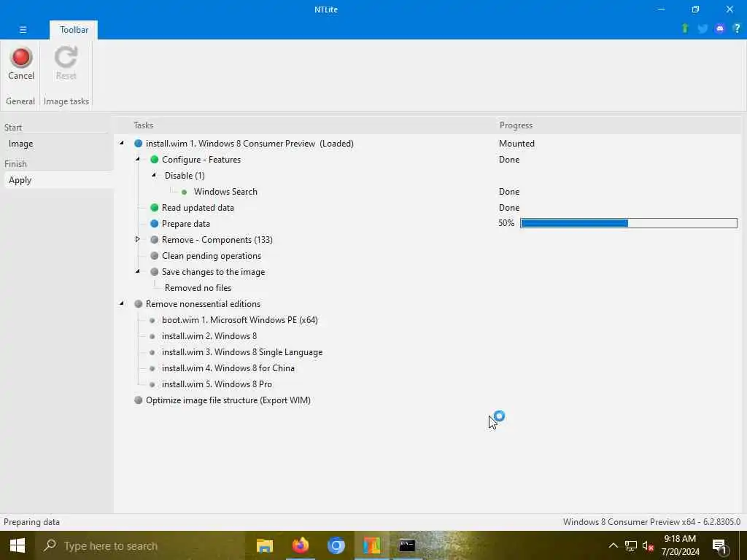Viewport: 747px width, 560px height.
Task: Select boot.wim 1. Microsoft Windows PE row
Action: pyautogui.click(x=239, y=320)
